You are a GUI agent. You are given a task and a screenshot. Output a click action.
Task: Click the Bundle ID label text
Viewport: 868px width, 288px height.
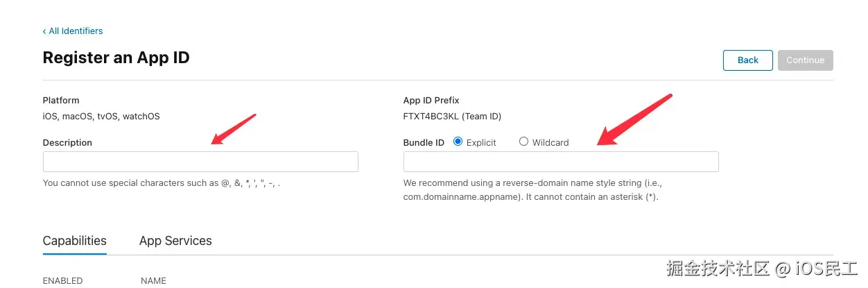(424, 143)
